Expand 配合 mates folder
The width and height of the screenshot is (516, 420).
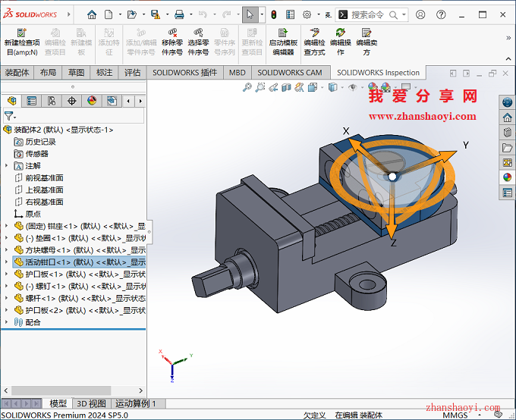6,322
